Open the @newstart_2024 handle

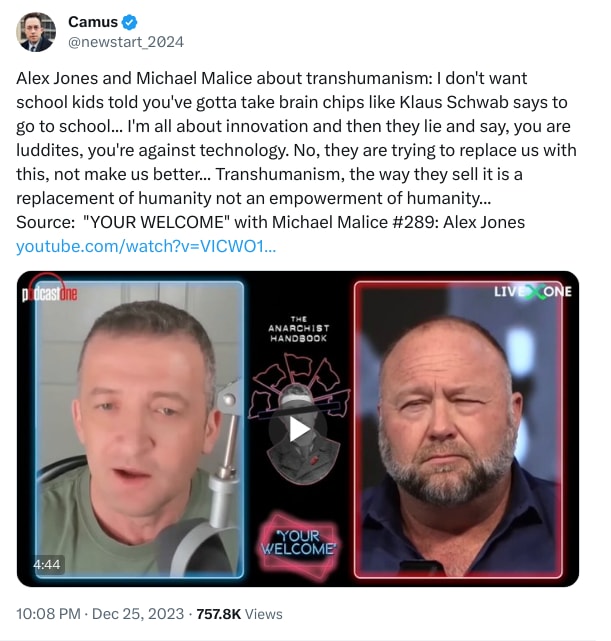(126, 42)
